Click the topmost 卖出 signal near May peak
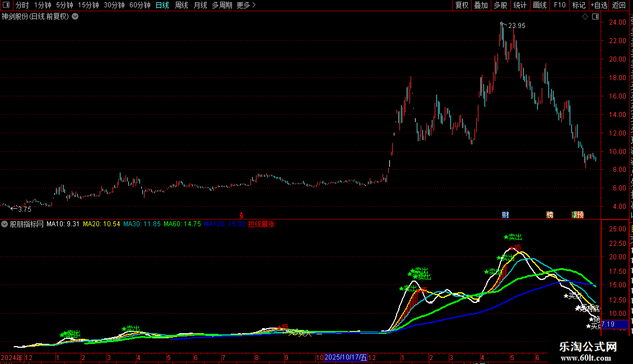The width and height of the screenshot is (633, 364). point(513,237)
